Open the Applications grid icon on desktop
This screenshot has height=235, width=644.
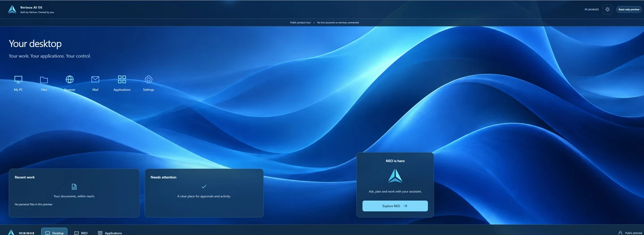122,83
